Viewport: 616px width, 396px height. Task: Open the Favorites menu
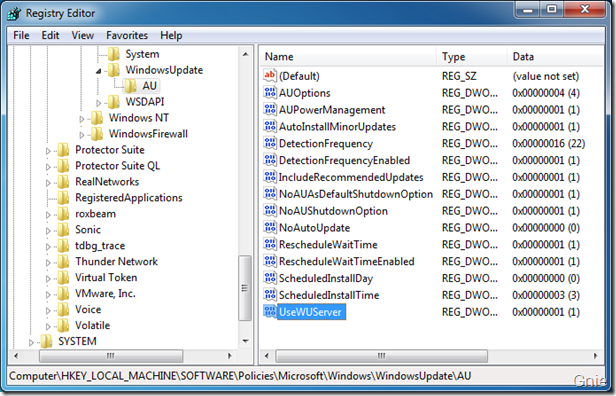127,35
